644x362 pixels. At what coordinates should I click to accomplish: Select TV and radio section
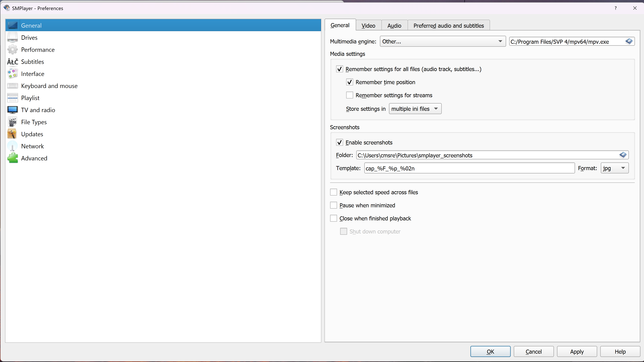163,110
